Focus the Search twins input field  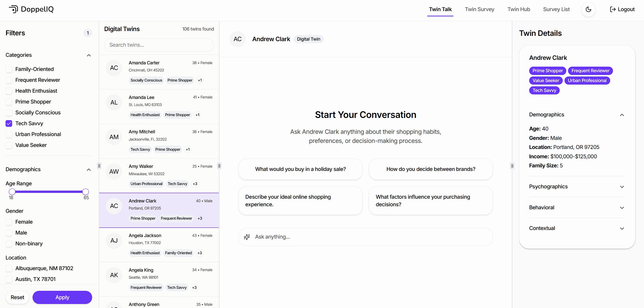[159, 45]
